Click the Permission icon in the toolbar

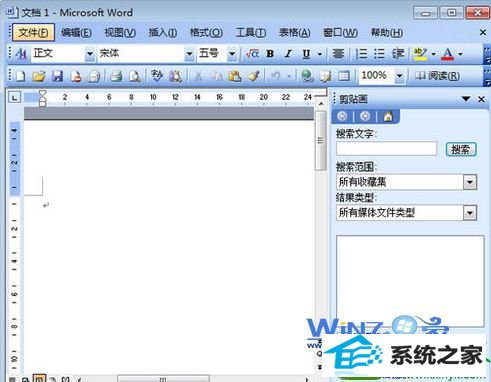76,76
